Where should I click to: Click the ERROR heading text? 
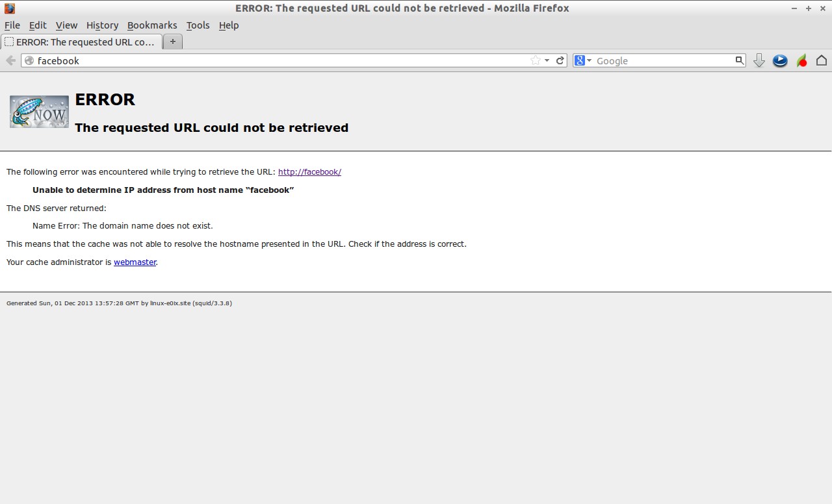pos(105,99)
